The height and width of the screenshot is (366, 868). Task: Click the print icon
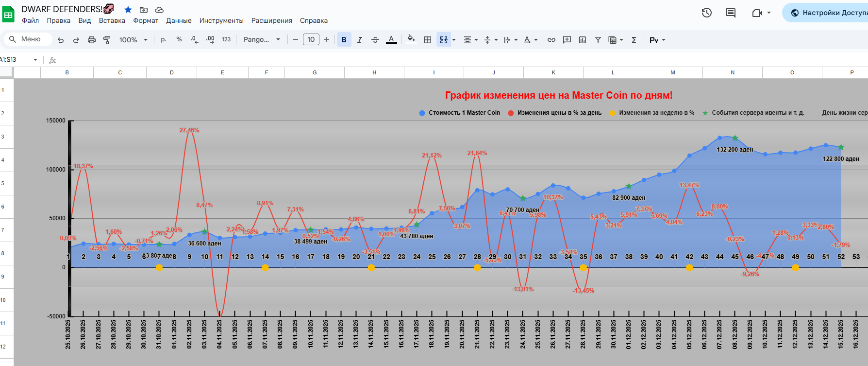click(x=91, y=40)
